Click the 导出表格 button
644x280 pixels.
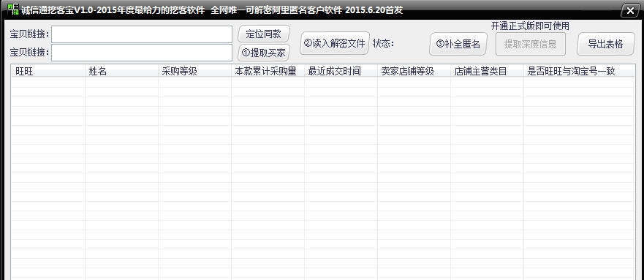click(606, 44)
